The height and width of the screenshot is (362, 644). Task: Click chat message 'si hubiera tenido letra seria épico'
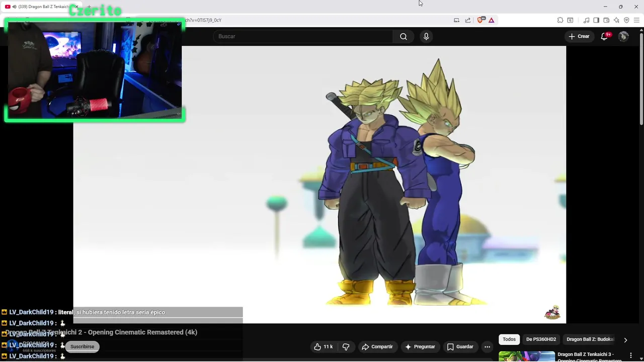pyautogui.click(x=121, y=312)
